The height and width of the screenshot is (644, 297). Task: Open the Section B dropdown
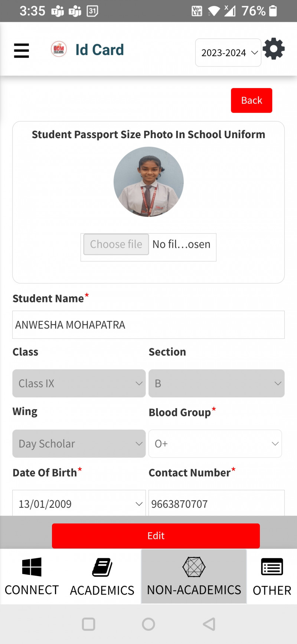coord(216,383)
